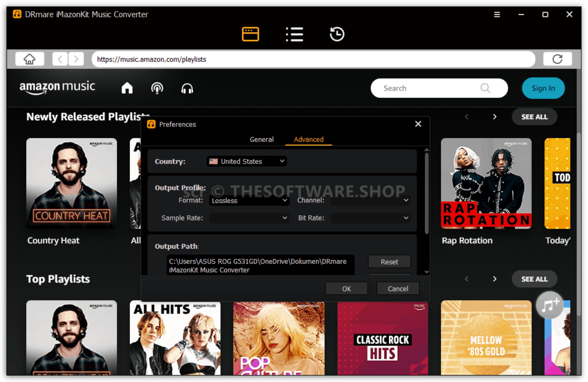Image resolution: width=588 pixels, height=382 pixels.
Task: Open the Amazon Music library headphones icon
Action: pos(187,88)
